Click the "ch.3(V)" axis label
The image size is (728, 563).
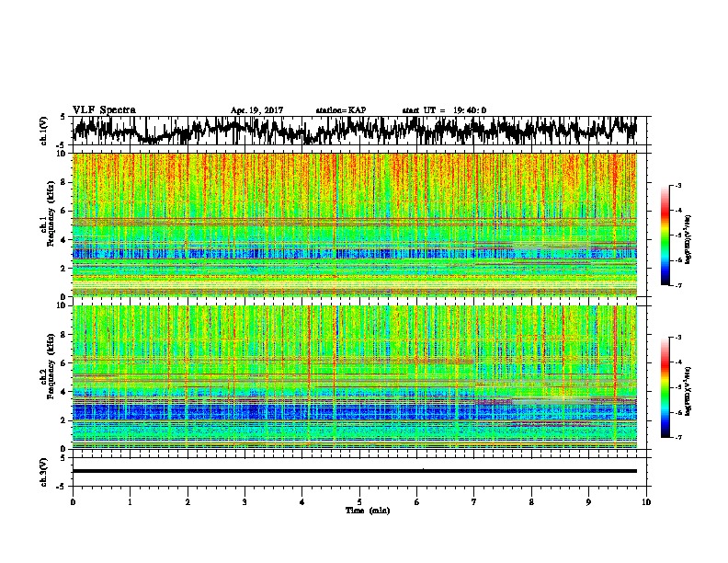43,472
